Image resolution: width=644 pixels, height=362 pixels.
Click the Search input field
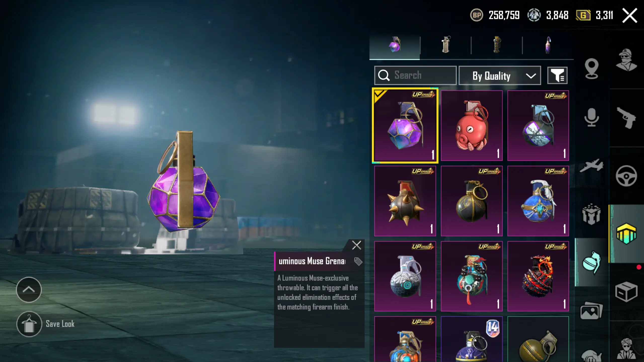pyautogui.click(x=415, y=75)
